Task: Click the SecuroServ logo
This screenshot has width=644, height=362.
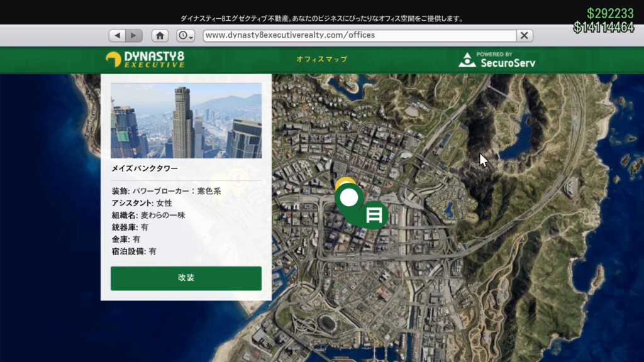Action: (497, 60)
